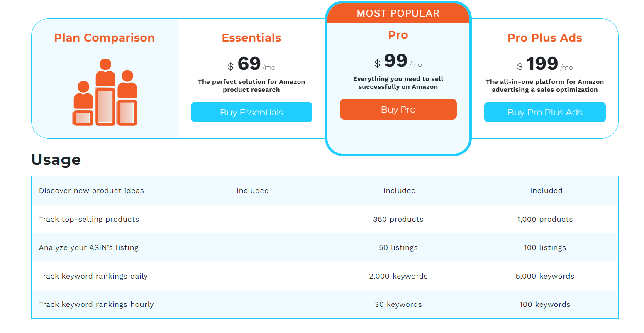Click the Discover new product ideas row label
This screenshot has width=644, height=333.
coord(91,191)
